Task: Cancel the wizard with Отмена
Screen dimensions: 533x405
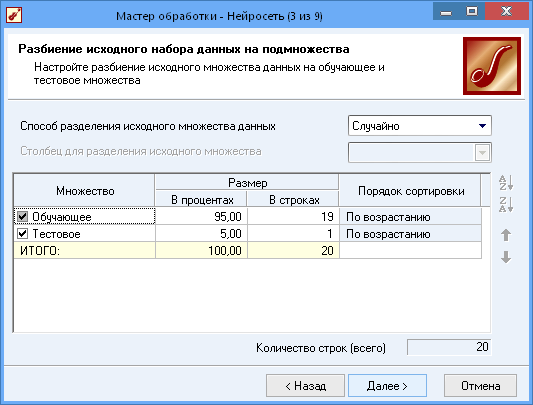Action: click(480, 386)
